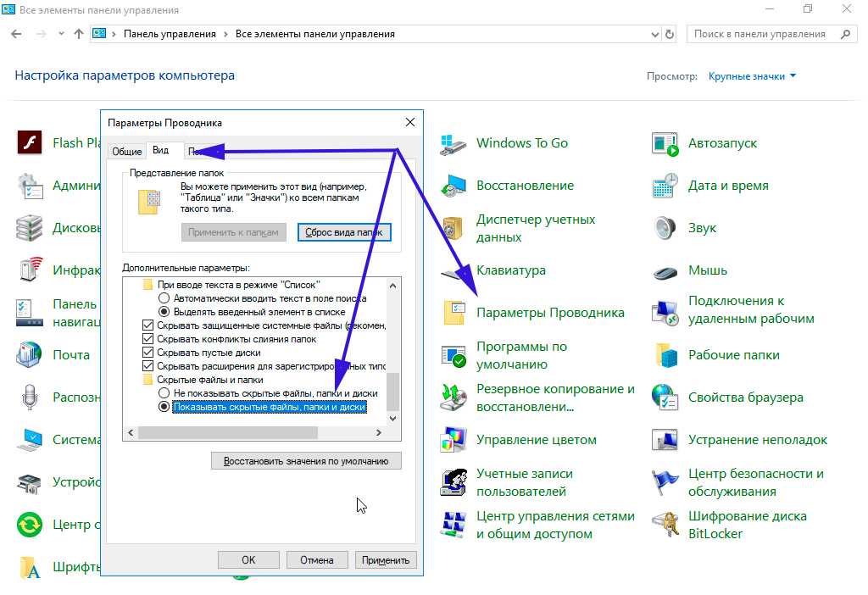Screen dimensions: 868x595
Task: Expand the address bar history dropdown
Action: coord(655,34)
